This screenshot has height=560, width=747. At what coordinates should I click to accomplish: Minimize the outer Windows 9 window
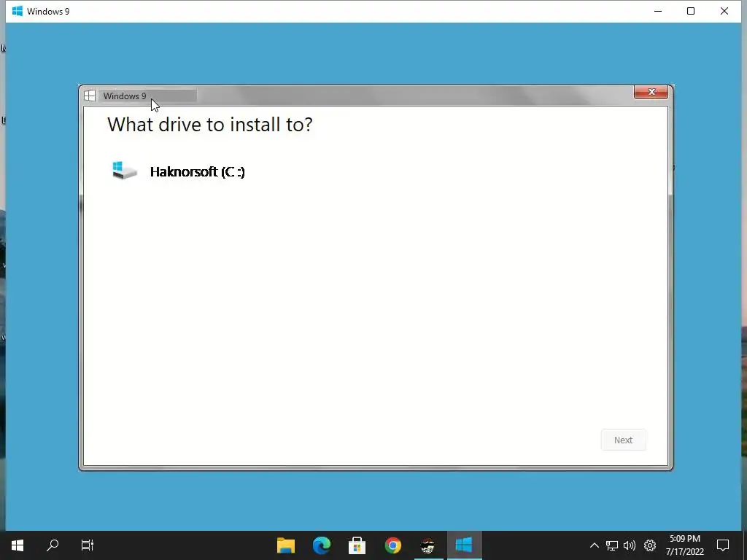(x=658, y=11)
